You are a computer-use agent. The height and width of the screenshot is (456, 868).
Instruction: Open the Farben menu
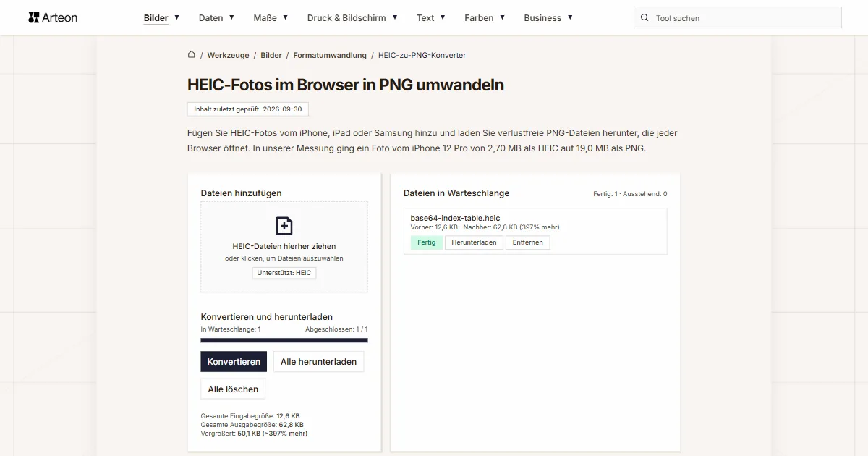(x=479, y=18)
